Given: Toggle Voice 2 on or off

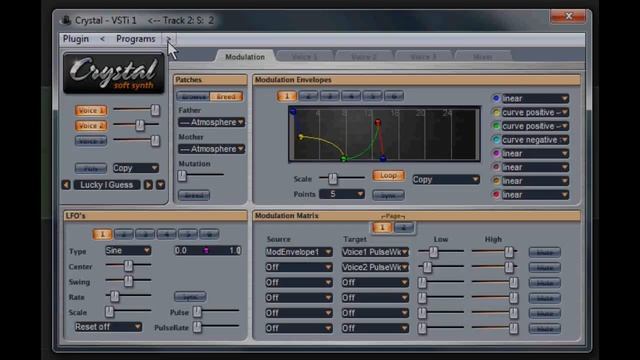Looking at the screenshot, I should [91, 126].
